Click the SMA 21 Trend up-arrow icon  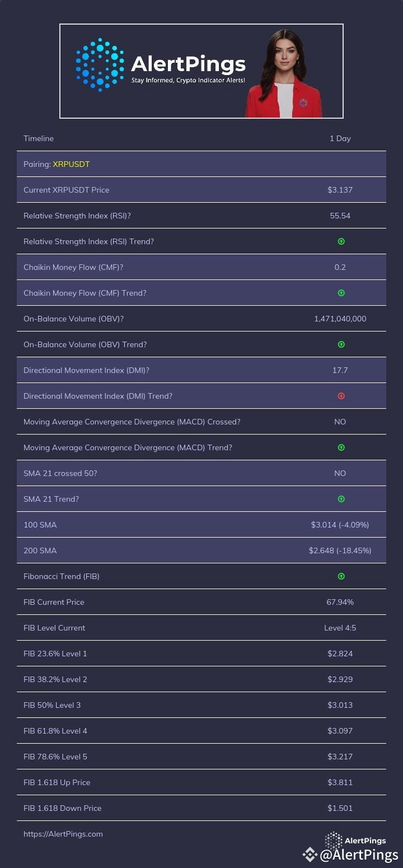pyautogui.click(x=341, y=499)
